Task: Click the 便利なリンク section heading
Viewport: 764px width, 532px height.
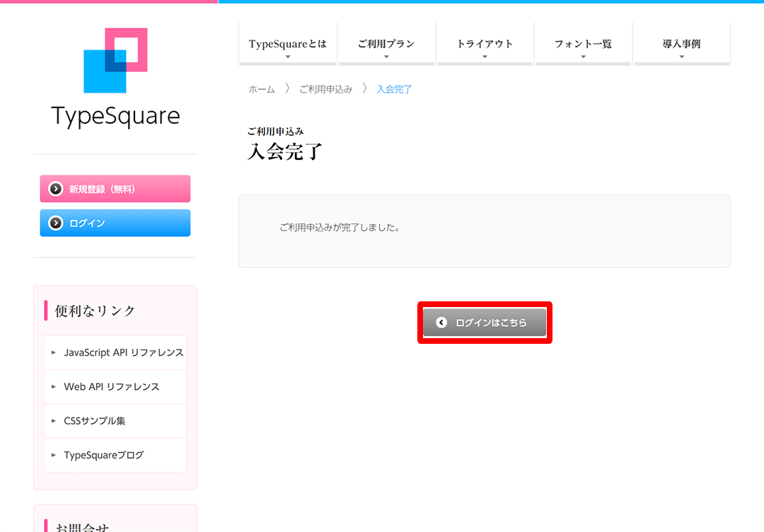Action: point(95,311)
